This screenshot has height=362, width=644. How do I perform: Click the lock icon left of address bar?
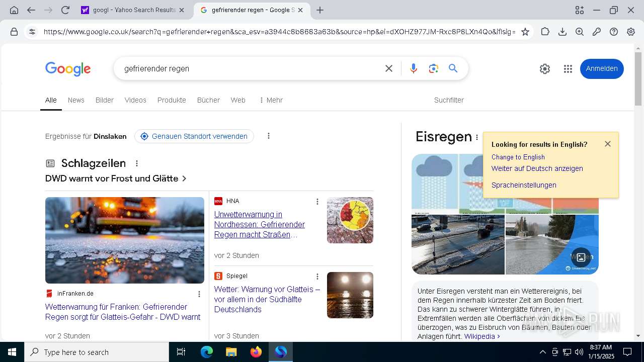pyautogui.click(x=14, y=32)
